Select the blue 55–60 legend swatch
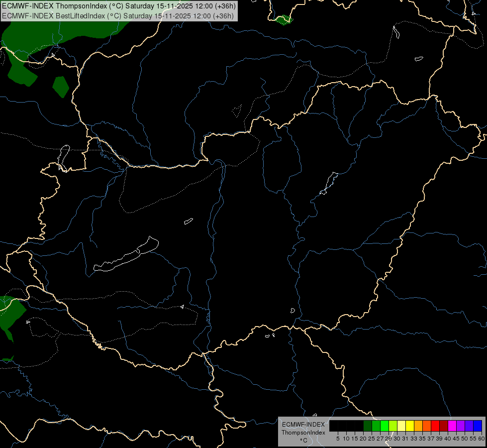This screenshot has width=487, height=448. coord(478,426)
